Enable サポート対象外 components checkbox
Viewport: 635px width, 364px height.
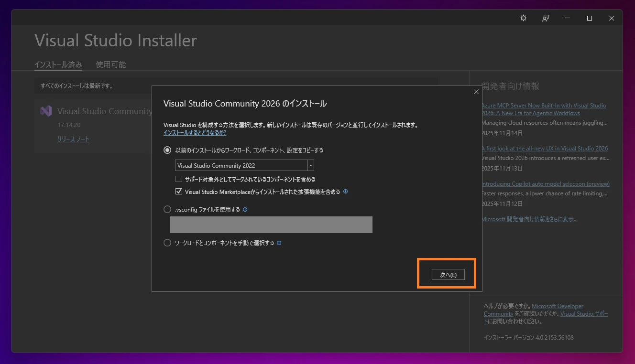pos(178,178)
